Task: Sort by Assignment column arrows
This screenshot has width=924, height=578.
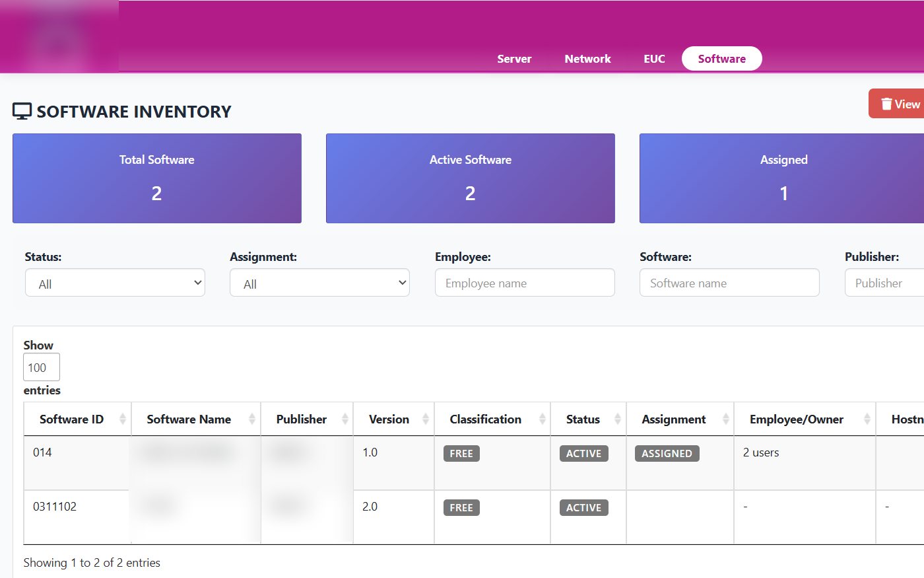Action: [x=726, y=419]
